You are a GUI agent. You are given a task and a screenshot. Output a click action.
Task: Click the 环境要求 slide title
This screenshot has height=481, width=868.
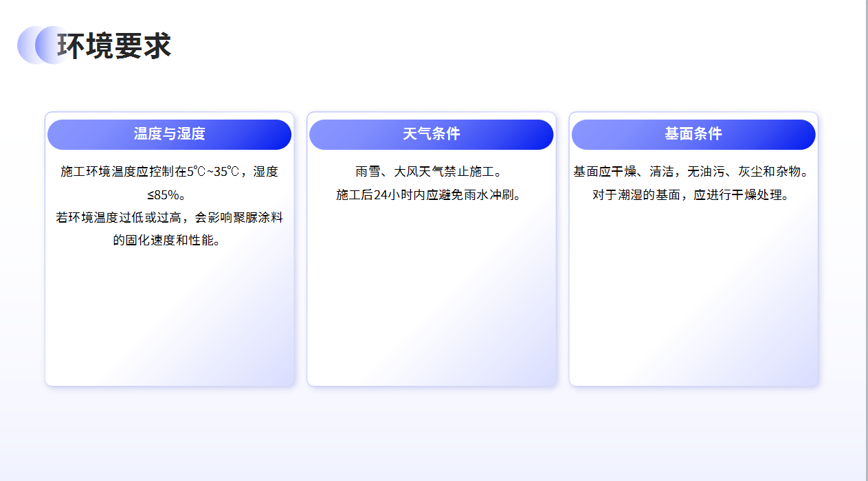click(114, 46)
